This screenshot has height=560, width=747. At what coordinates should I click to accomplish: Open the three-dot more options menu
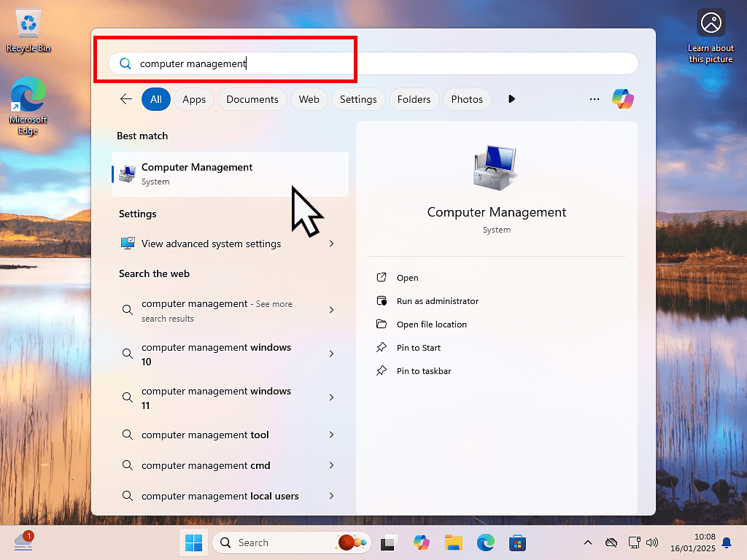pyautogui.click(x=595, y=99)
